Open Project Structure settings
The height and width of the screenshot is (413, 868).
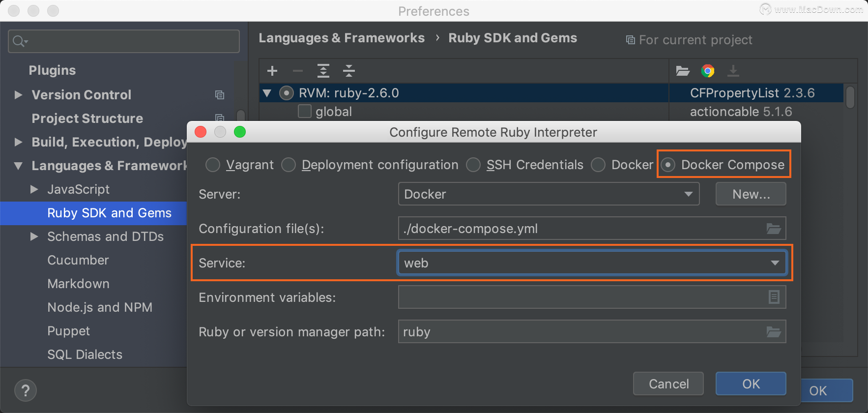(87, 118)
